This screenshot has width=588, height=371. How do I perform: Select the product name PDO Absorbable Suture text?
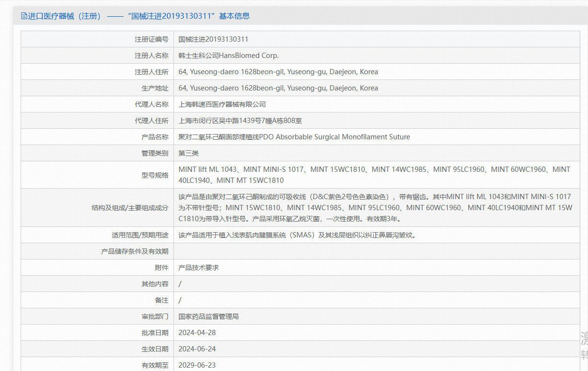294,137
